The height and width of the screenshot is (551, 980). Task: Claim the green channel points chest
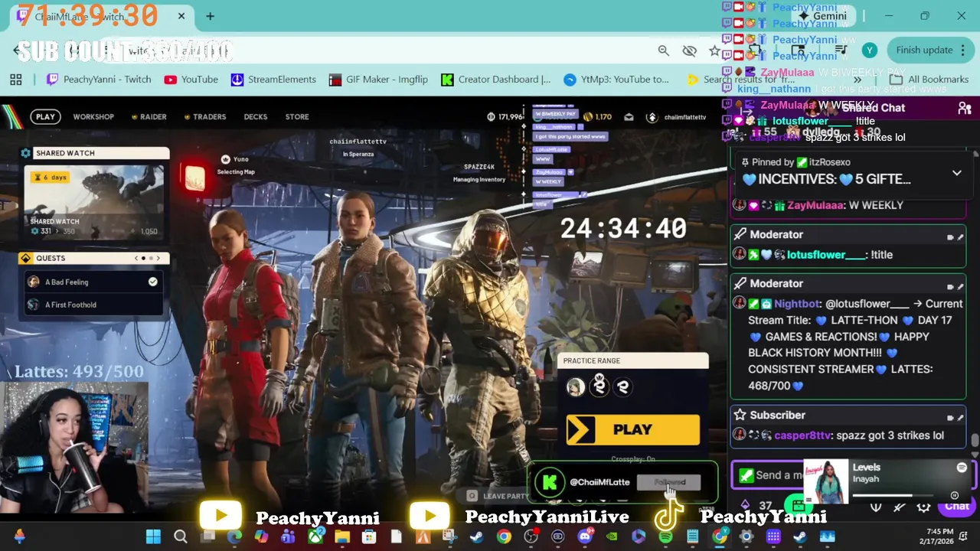(x=798, y=505)
